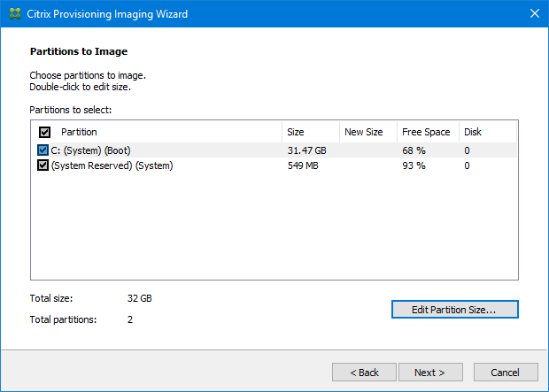Click the Free Space column header
This screenshot has width=549, height=392.
coord(428,132)
